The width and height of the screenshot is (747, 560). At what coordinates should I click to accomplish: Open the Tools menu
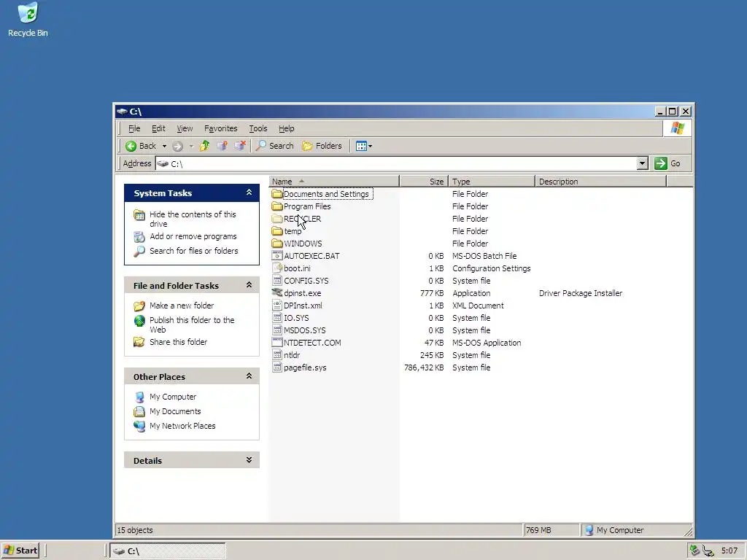click(x=258, y=128)
